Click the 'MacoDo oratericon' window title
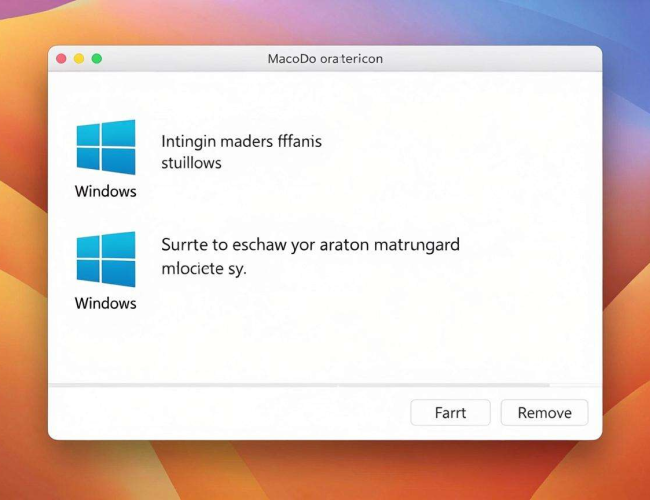 click(325, 59)
